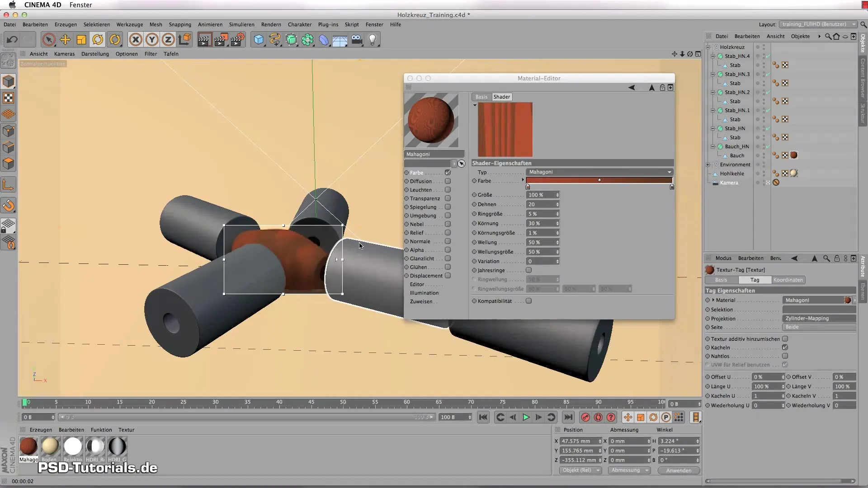
Task: Enable the Nahtlos checkbox
Action: [785, 356]
